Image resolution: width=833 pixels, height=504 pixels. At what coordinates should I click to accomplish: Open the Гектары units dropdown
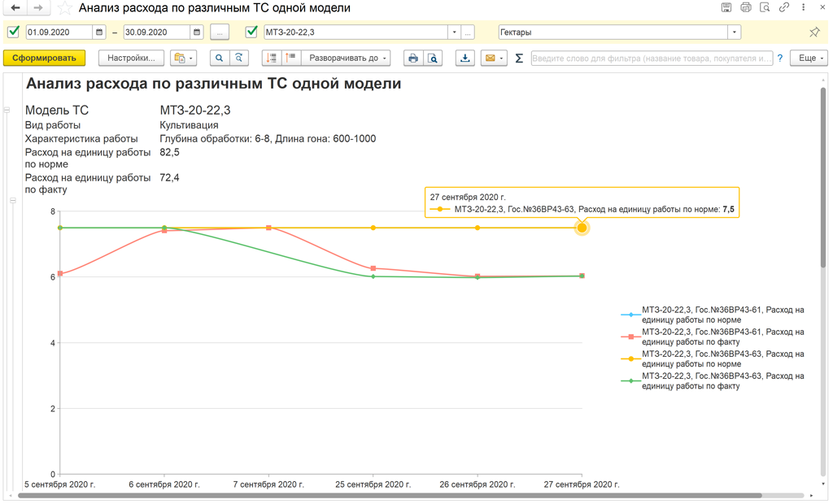735,33
